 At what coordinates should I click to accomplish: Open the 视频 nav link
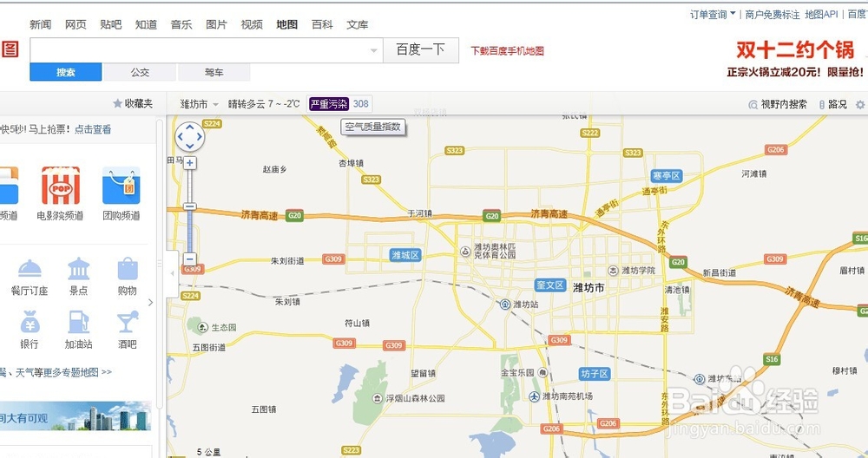pos(252,24)
